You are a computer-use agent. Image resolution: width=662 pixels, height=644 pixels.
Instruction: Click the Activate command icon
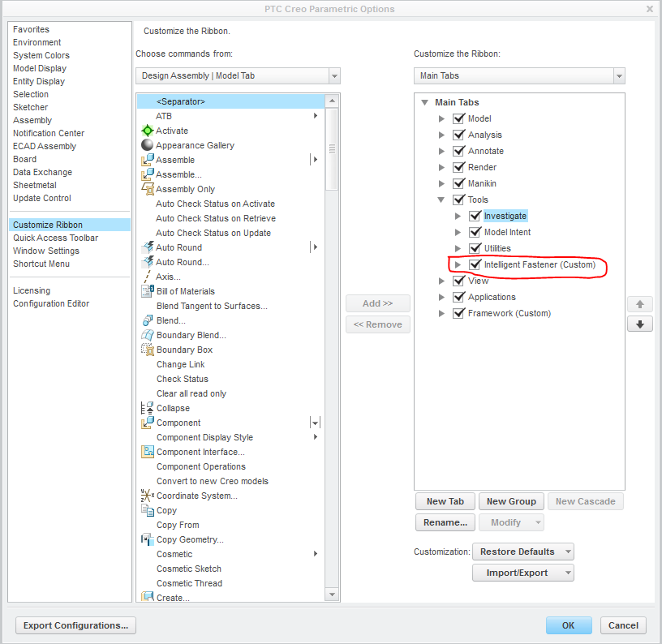point(148,131)
